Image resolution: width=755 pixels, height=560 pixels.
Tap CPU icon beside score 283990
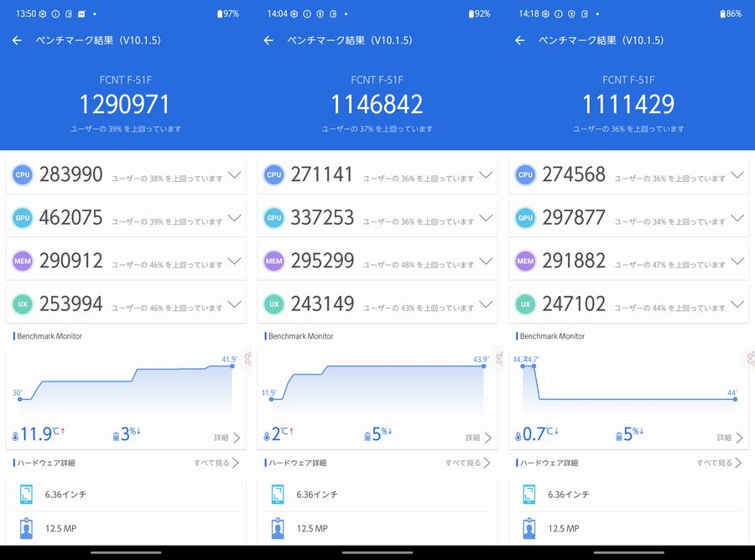click(x=23, y=174)
